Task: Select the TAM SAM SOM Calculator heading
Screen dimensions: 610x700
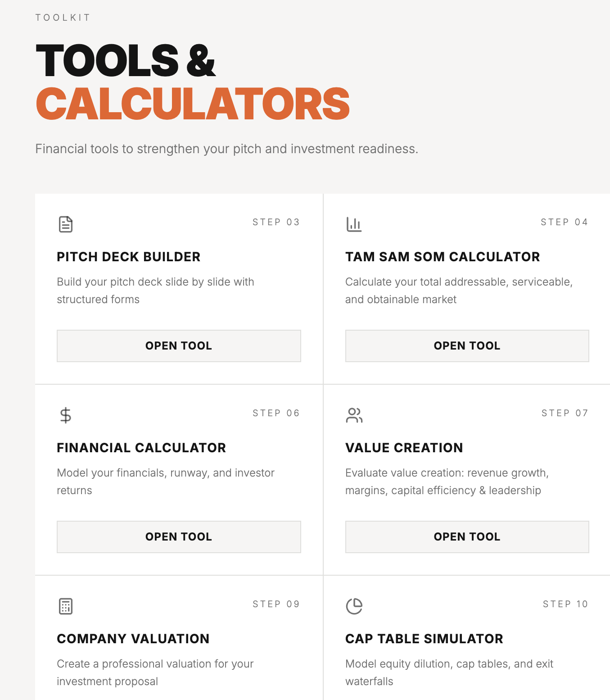Action: click(443, 257)
